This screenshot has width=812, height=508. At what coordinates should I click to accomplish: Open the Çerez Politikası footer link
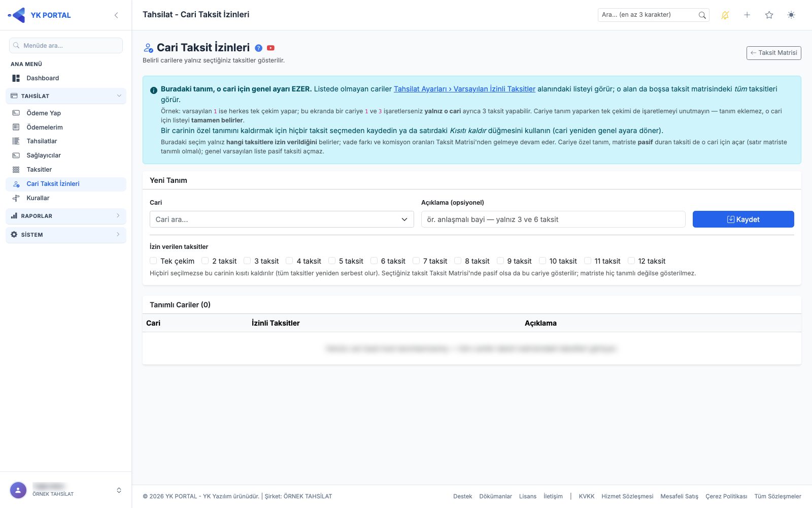tap(726, 496)
